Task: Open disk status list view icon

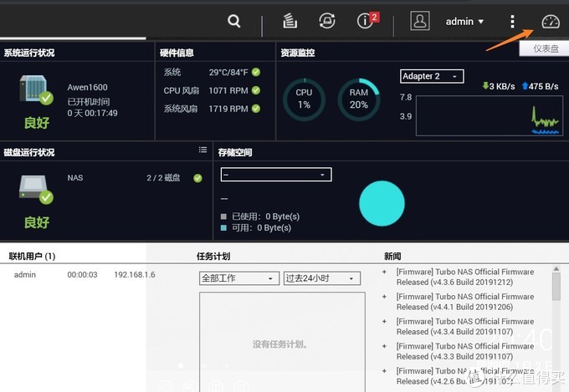Action: point(202,150)
